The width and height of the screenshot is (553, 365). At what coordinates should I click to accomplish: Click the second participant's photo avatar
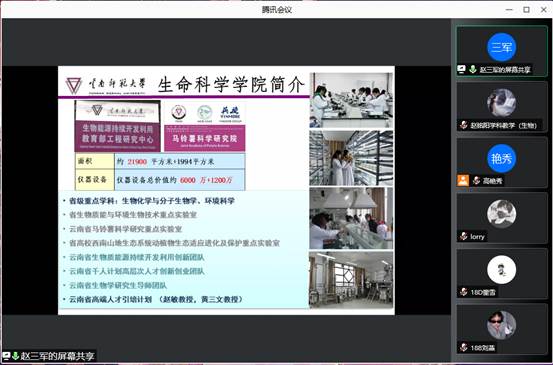pos(501,103)
